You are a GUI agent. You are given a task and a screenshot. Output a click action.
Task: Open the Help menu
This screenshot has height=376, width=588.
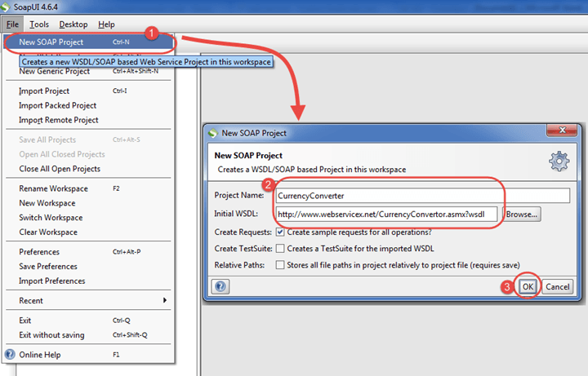tap(106, 24)
